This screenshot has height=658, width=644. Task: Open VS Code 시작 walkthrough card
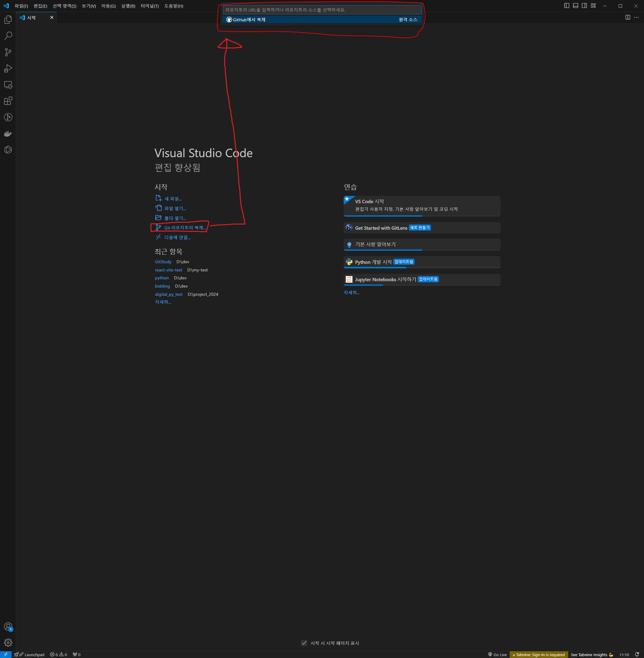pos(422,206)
